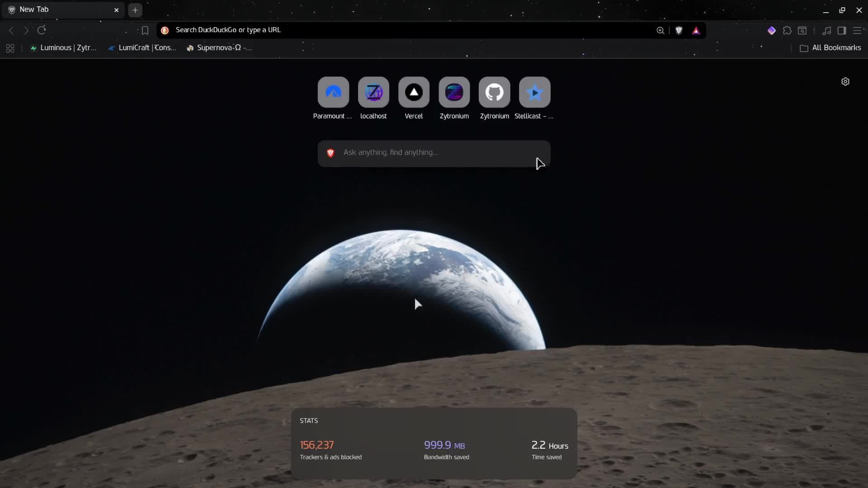The height and width of the screenshot is (488, 868).
Task: Close the New Tab tab
Action: coord(116,10)
